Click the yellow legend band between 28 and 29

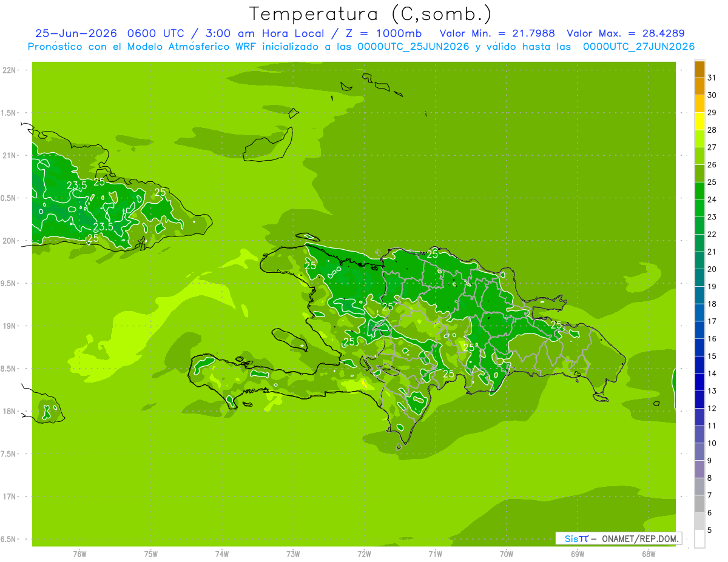pos(699,121)
